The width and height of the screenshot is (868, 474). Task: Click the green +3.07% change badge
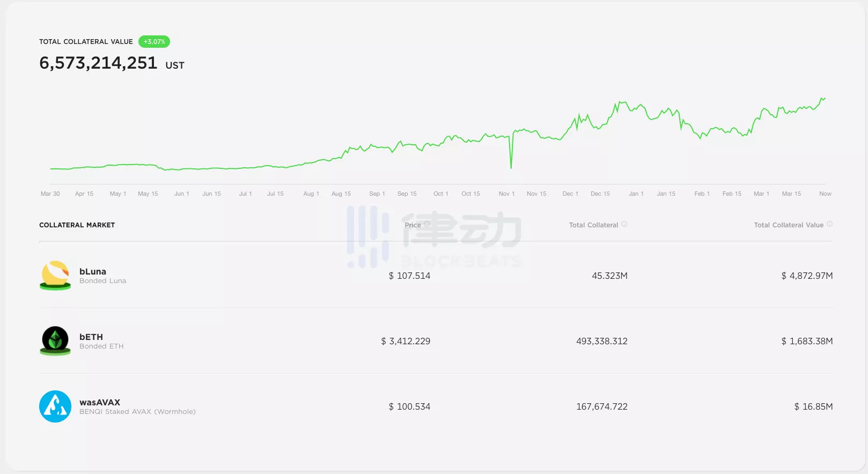[154, 42]
